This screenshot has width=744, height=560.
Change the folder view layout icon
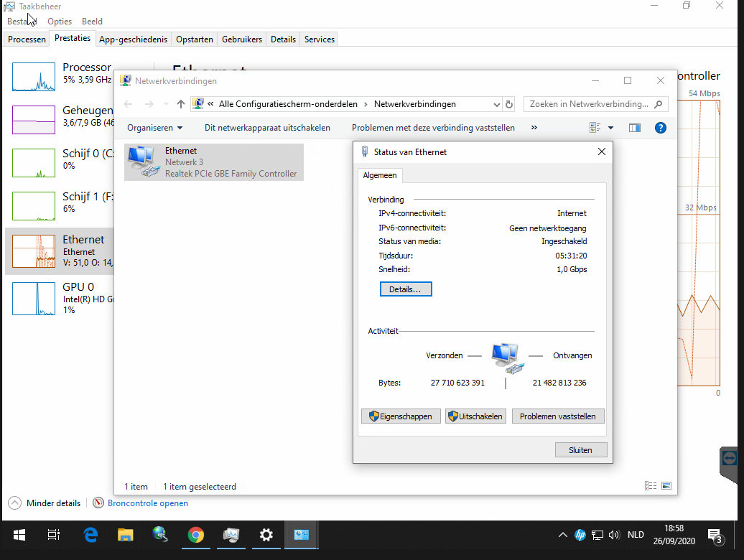tap(595, 127)
